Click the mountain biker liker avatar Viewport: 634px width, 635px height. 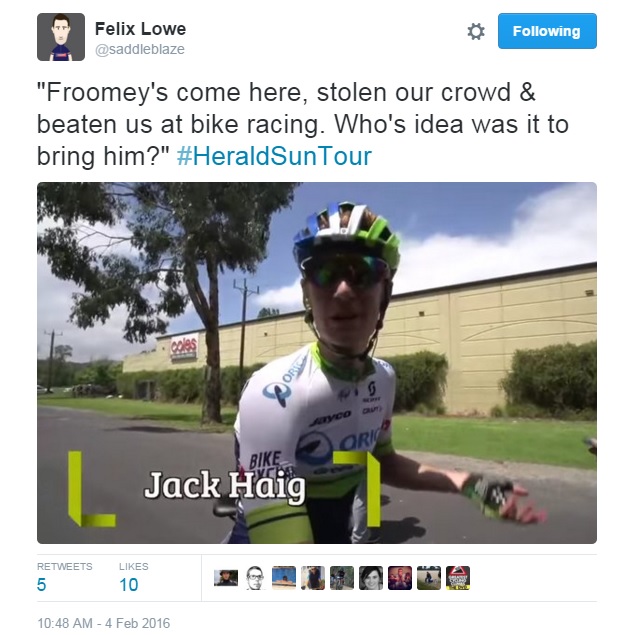coord(342,578)
